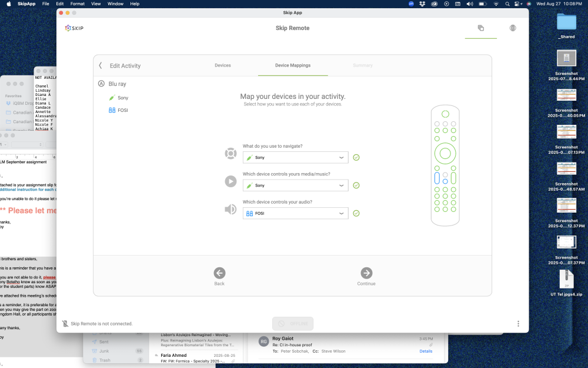Open the three-dot more options menu
588x368 pixels.
(x=518, y=324)
